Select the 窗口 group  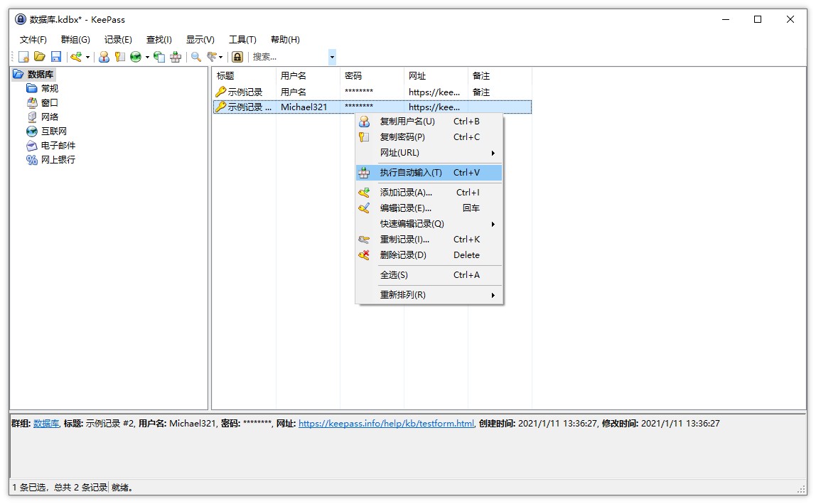point(50,102)
